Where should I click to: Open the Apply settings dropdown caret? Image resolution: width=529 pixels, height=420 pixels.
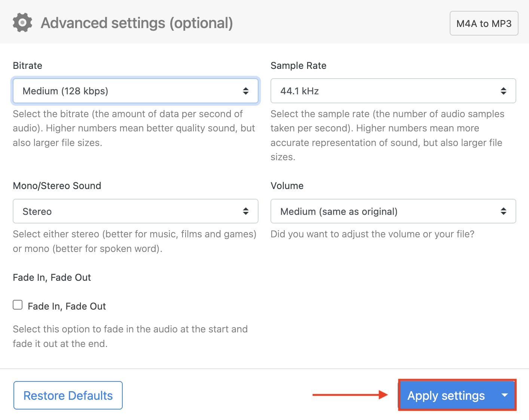pyautogui.click(x=505, y=395)
